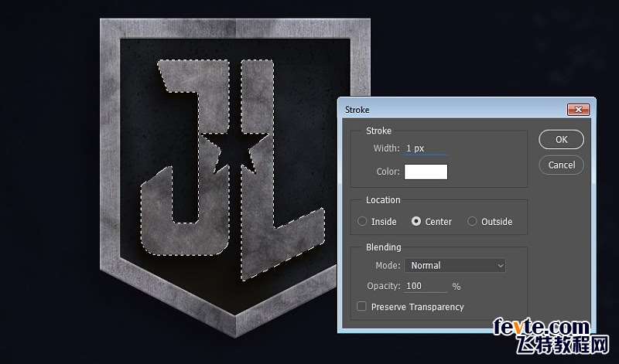The height and width of the screenshot is (364, 619).
Task: Click the Opacity label in Blending
Action: tap(383, 286)
